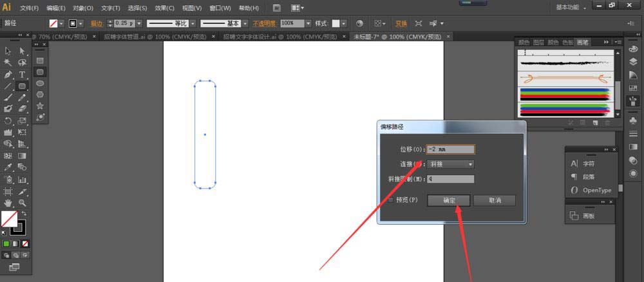Select the Rounded Rectangle tool in toolbox
The image size is (644, 282).
[22, 86]
